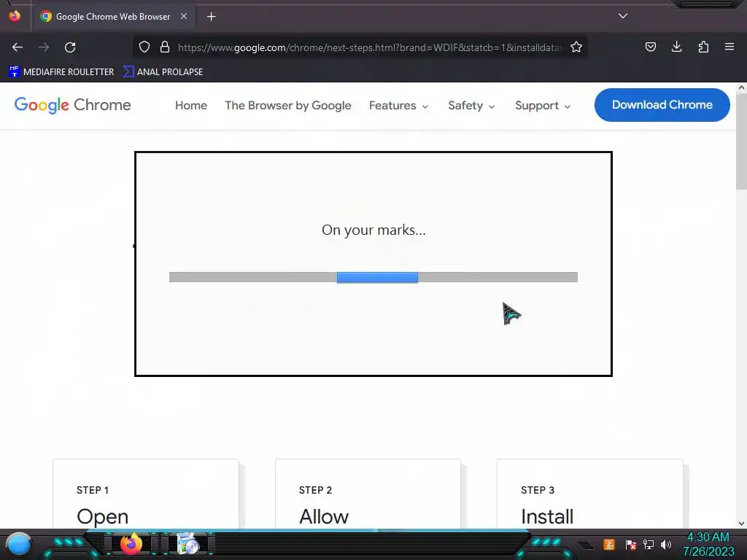Expand the Safety menu
Image resolution: width=747 pixels, height=560 pixels.
pos(472,106)
